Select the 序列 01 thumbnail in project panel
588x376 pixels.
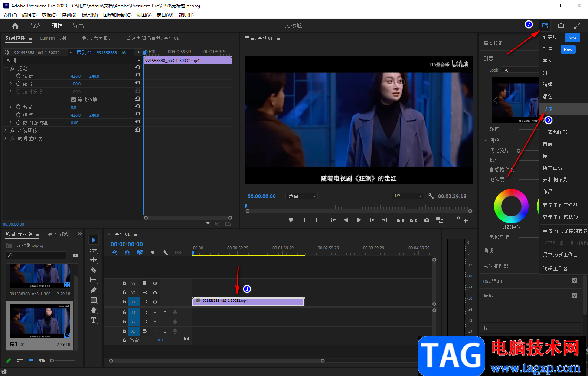coord(40,321)
